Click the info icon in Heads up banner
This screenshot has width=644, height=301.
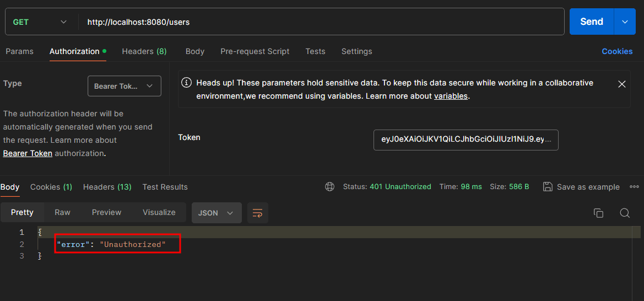pyautogui.click(x=187, y=83)
